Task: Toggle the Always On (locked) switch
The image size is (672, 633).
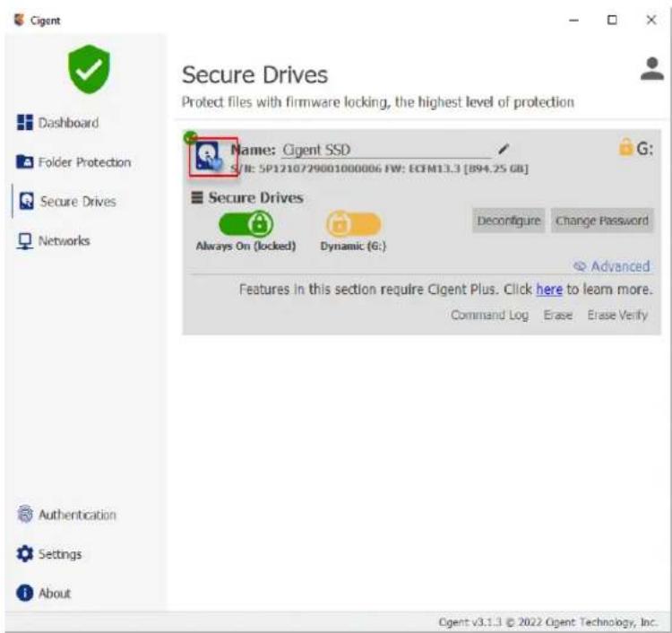Action: pos(246,223)
